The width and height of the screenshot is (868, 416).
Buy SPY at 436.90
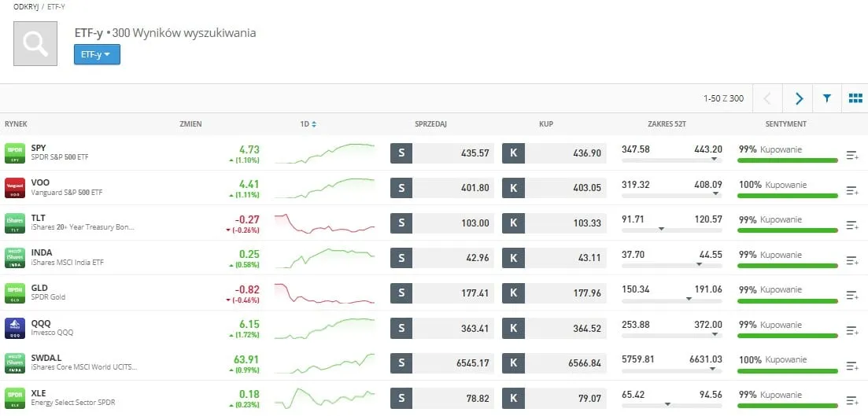pos(554,153)
